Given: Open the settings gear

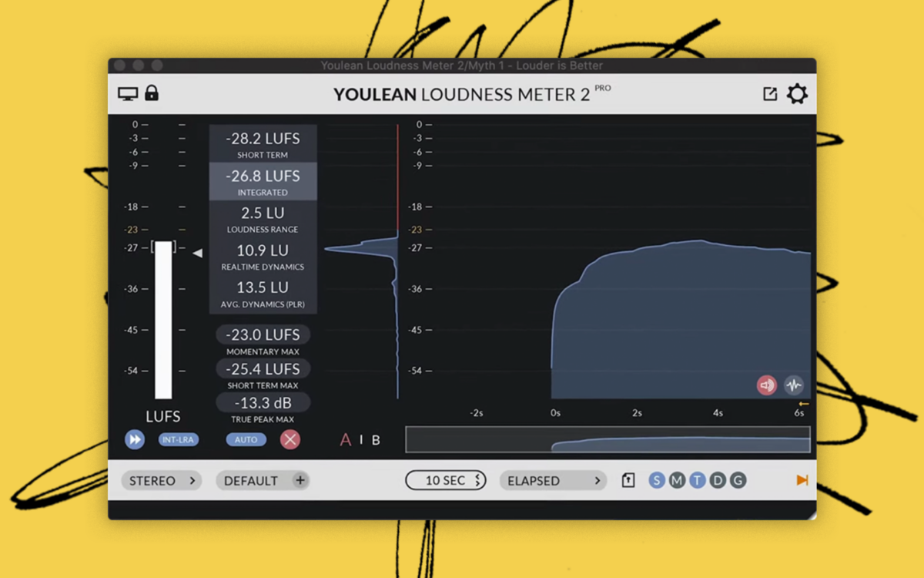Looking at the screenshot, I should (797, 94).
